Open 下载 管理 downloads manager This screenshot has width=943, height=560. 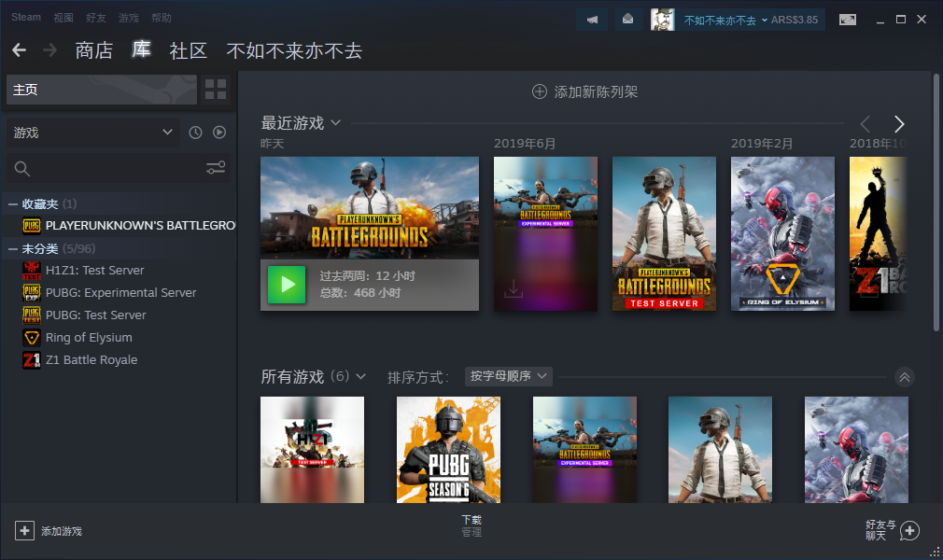471,525
